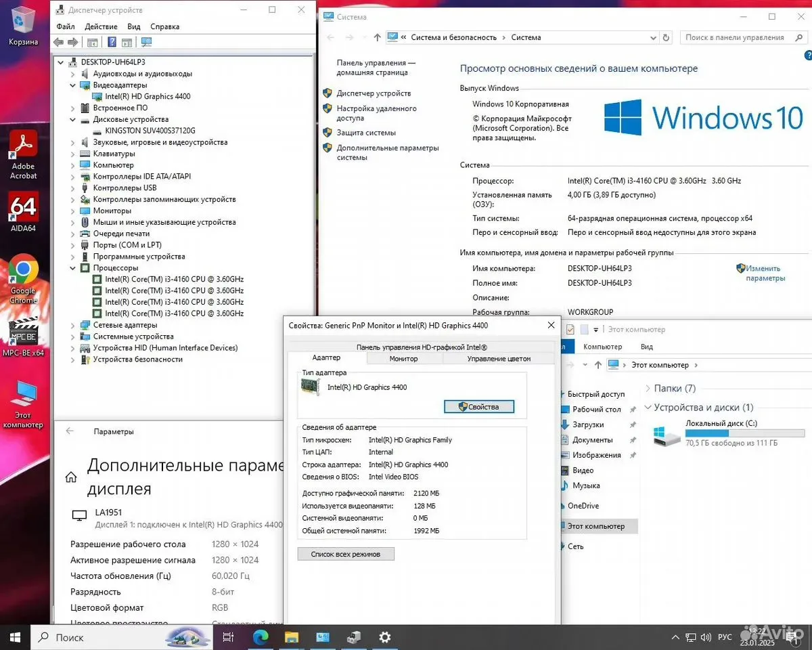Select Adobe Acrobat desktop shortcut
The image size is (812, 650).
(x=23, y=156)
